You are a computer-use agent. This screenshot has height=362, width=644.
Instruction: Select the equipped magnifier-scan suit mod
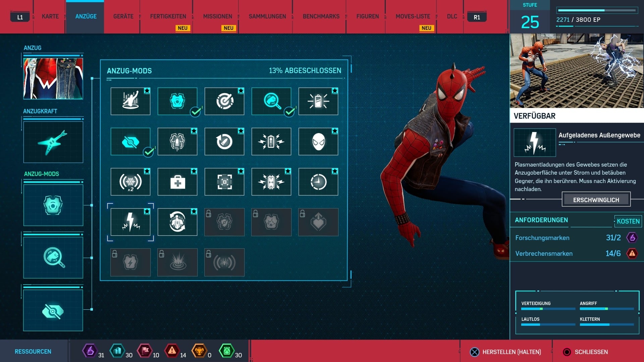click(271, 101)
